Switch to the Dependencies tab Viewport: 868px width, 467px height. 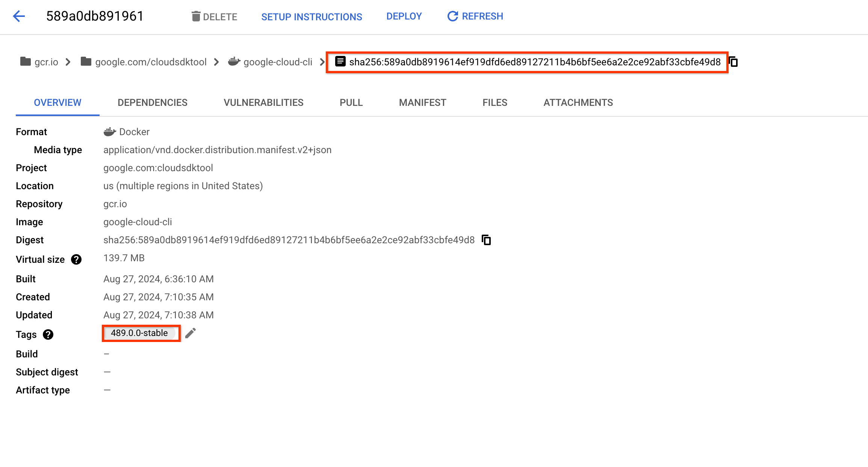tap(152, 102)
